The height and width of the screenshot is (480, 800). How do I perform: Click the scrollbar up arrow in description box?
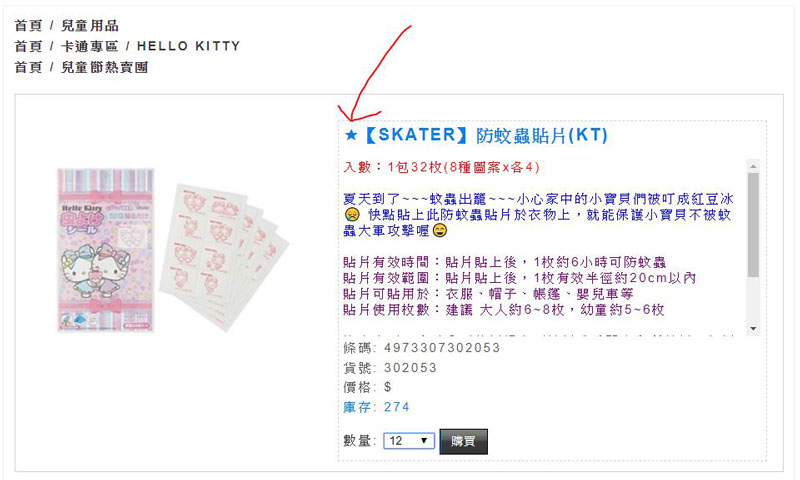tap(753, 166)
